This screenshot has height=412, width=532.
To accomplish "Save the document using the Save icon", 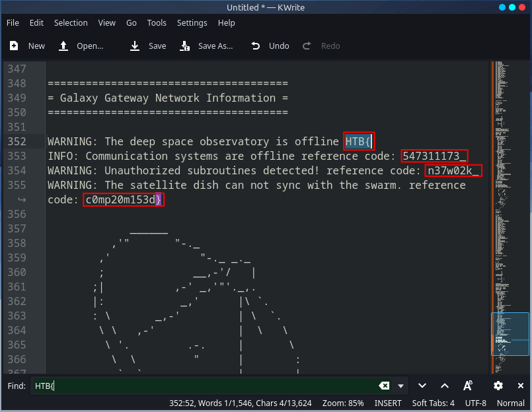I will [135, 46].
